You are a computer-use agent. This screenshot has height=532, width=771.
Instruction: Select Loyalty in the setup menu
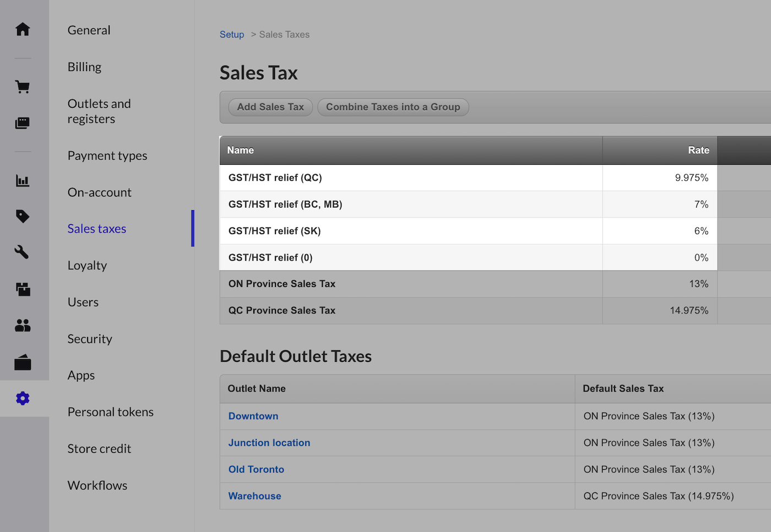(87, 265)
